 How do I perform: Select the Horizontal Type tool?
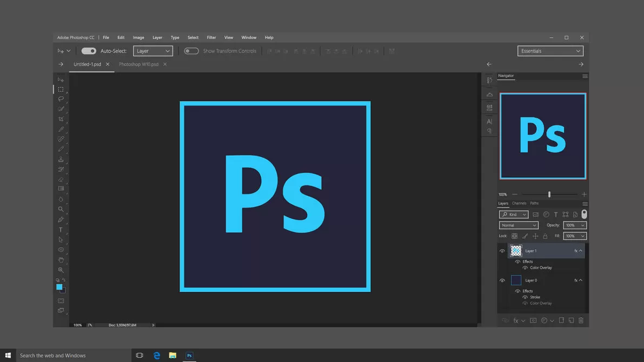click(61, 230)
